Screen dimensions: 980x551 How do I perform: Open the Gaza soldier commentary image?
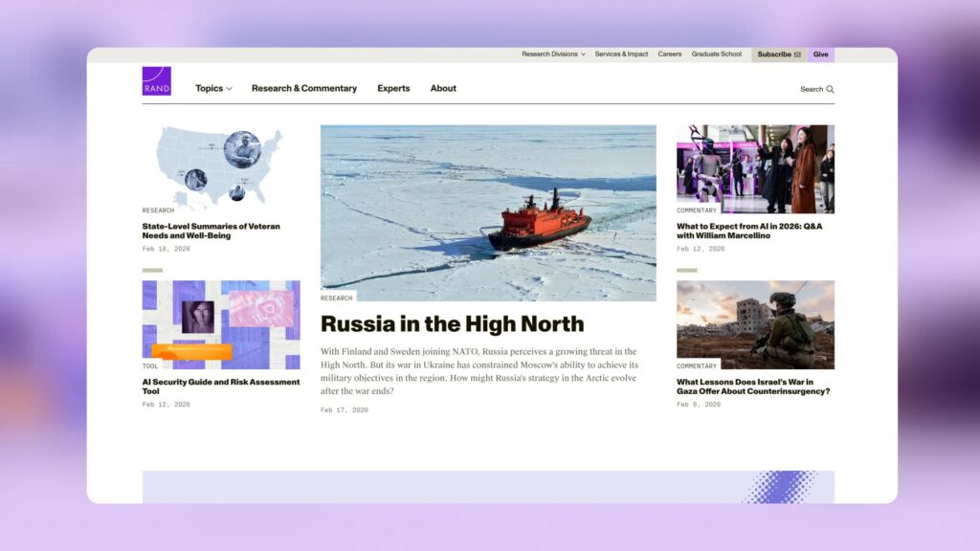coord(755,324)
